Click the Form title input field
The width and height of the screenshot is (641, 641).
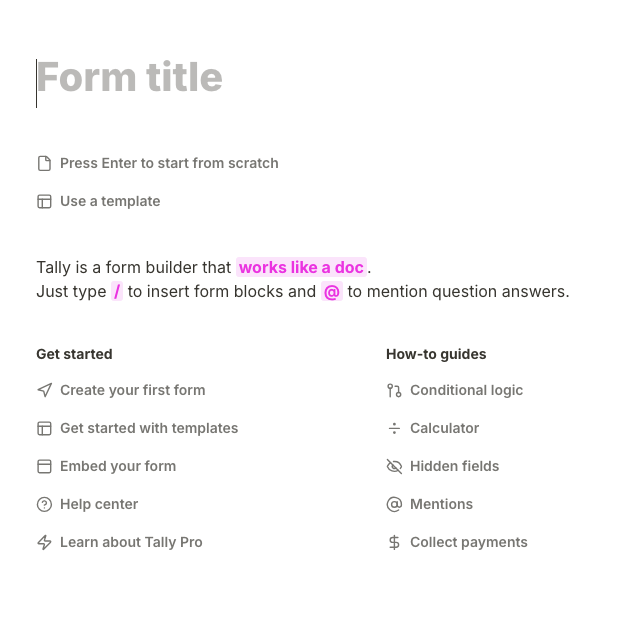pyautogui.click(x=130, y=78)
